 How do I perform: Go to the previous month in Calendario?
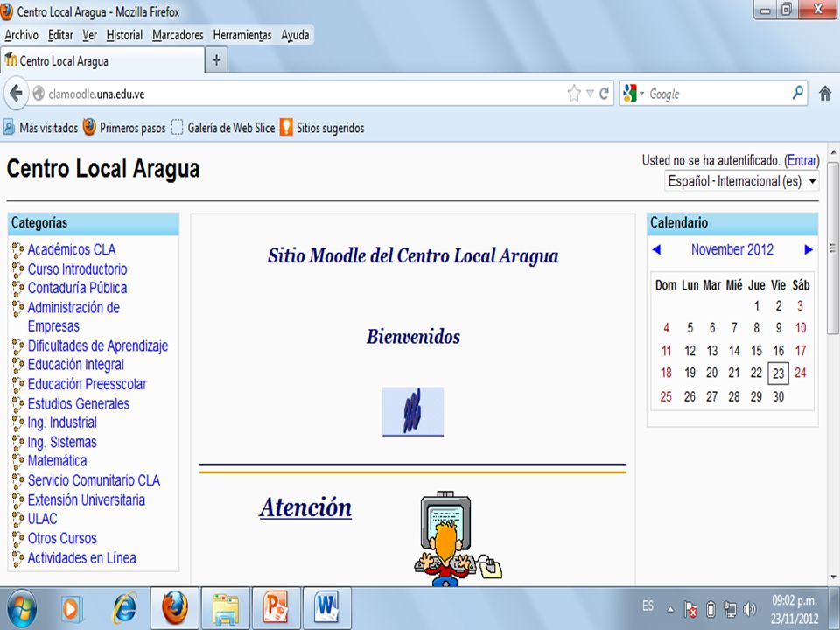pos(657,249)
